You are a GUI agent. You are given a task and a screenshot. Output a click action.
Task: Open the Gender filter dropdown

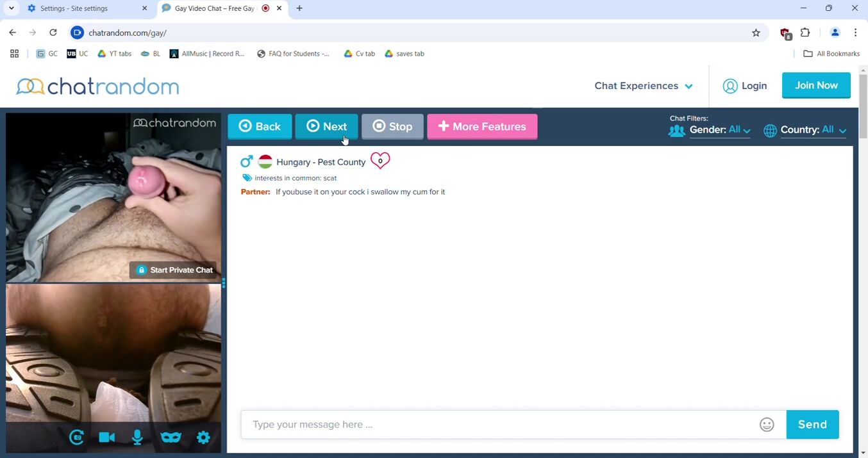[x=719, y=130]
